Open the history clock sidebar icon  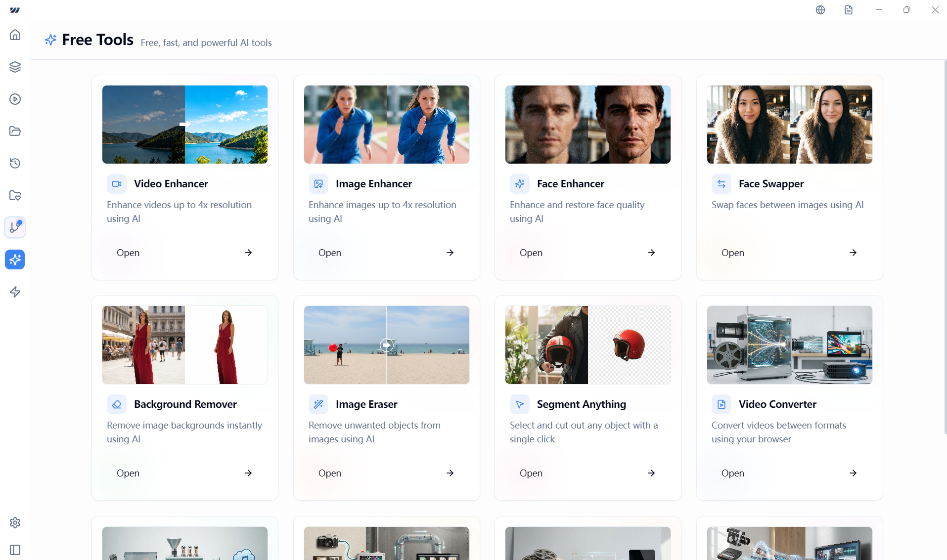(15, 163)
